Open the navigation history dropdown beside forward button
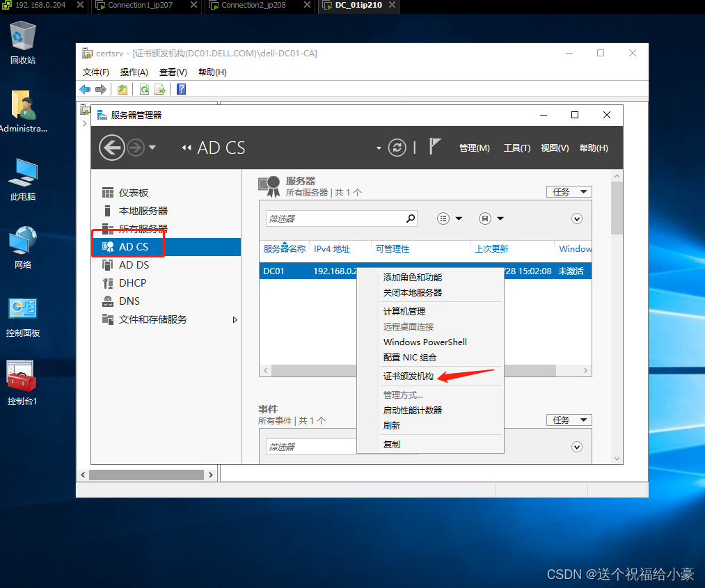Image resolution: width=705 pixels, height=588 pixels. (152, 148)
